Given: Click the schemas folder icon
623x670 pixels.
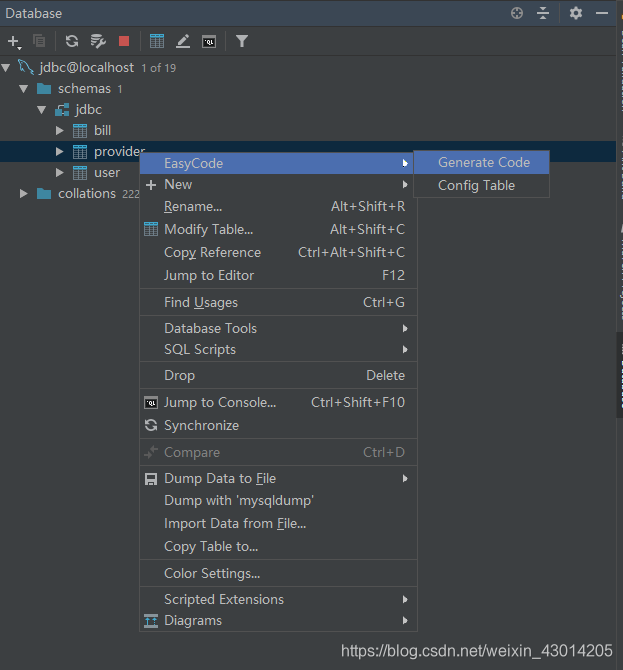Looking at the screenshot, I should 44,88.
